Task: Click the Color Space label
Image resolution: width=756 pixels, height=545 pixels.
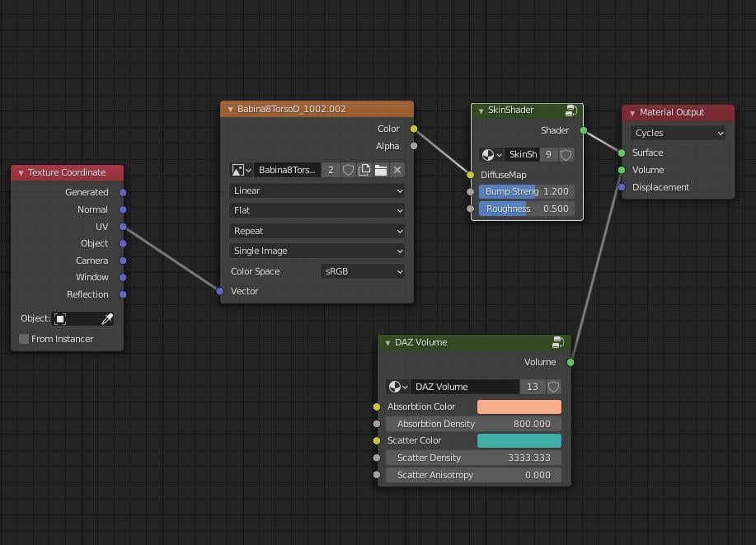Action: coord(255,271)
